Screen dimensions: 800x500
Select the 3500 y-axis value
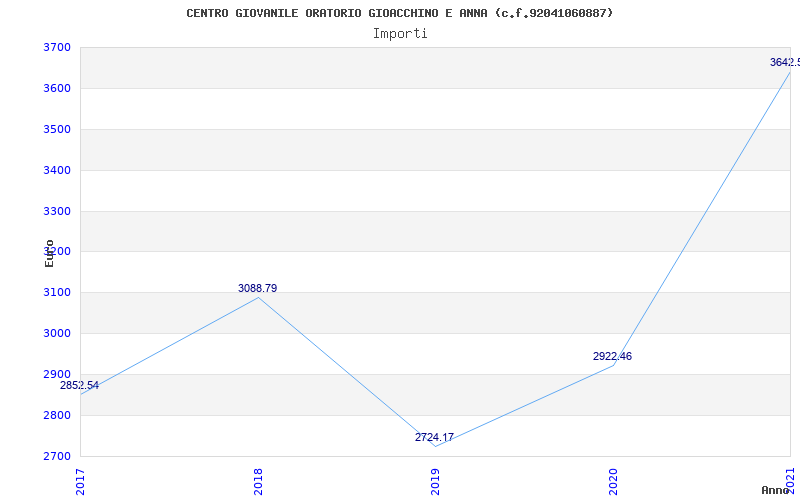click(x=57, y=129)
